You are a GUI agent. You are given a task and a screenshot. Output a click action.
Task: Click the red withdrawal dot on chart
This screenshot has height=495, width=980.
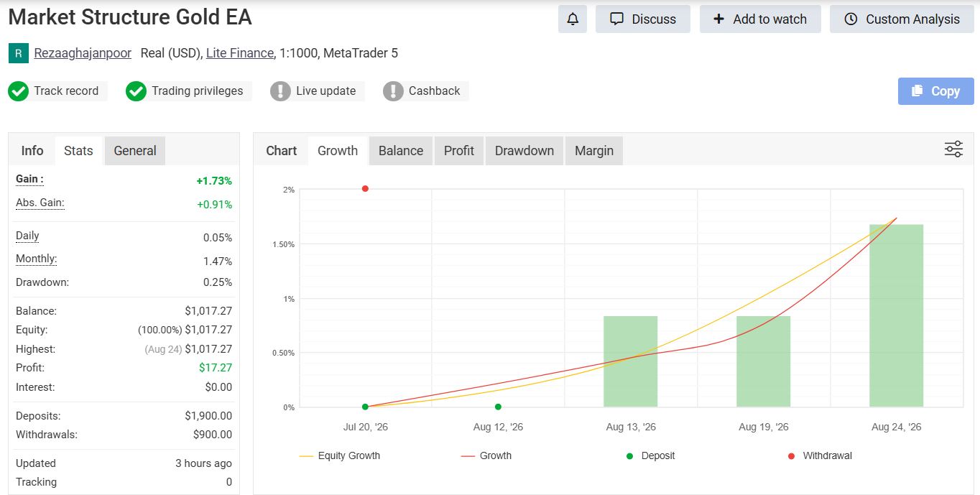[x=365, y=188]
